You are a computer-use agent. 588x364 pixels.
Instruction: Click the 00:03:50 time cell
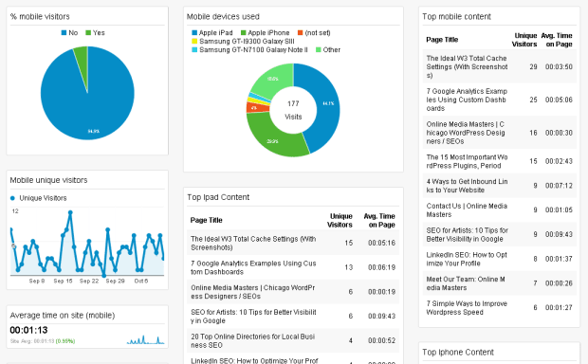click(559, 66)
